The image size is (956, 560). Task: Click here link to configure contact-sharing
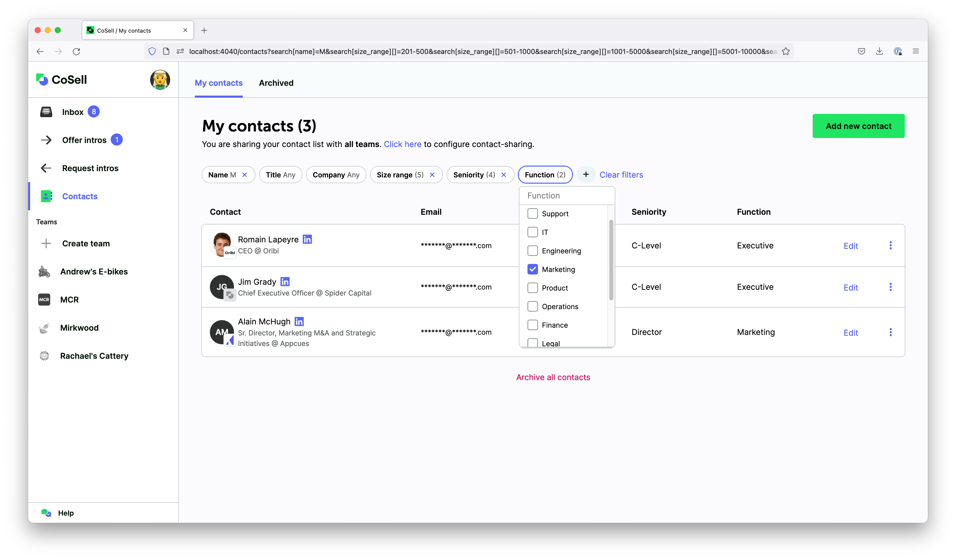pyautogui.click(x=402, y=144)
